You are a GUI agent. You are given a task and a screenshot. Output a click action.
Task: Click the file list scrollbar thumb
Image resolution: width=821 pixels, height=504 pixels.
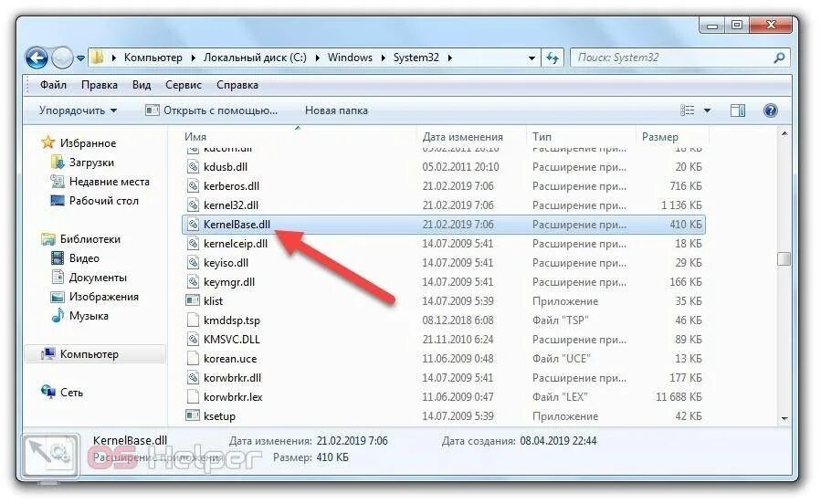(784, 259)
